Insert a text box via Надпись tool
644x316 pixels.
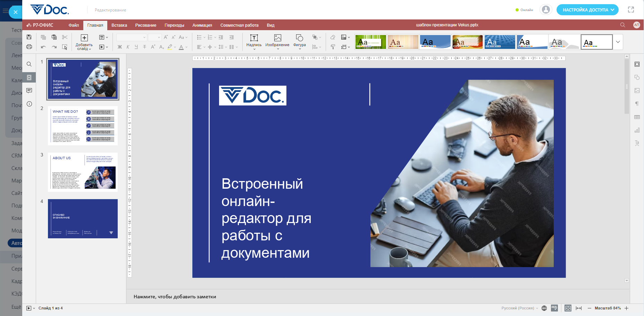point(254,42)
